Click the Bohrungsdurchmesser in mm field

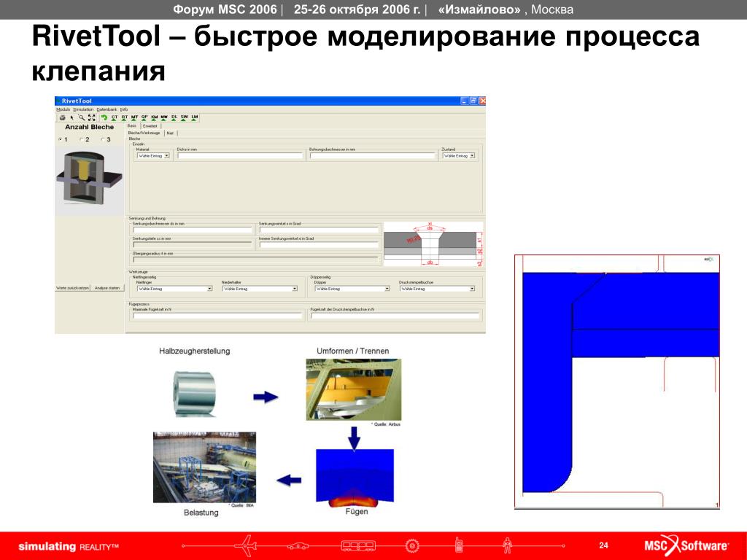click(x=373, y=156)
